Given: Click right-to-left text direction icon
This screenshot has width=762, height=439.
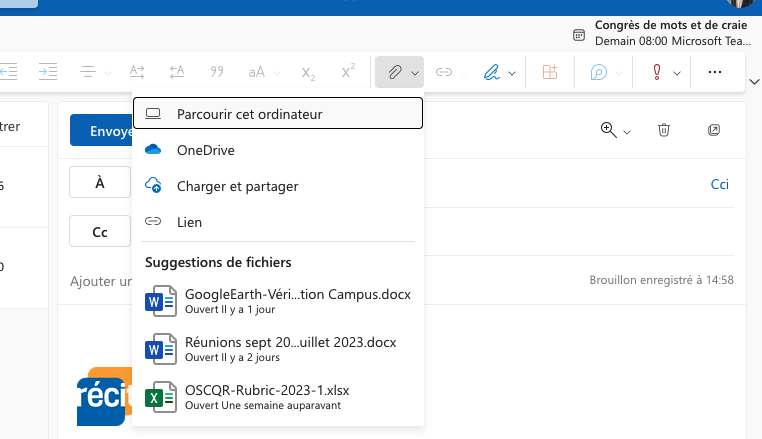Looking at the screenshot, I should pos(177,72).
